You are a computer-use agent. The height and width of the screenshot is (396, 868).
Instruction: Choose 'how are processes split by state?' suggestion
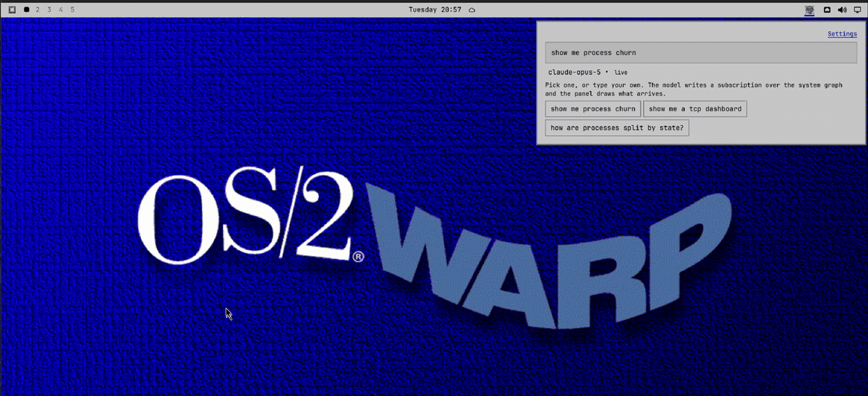point(617,128)
